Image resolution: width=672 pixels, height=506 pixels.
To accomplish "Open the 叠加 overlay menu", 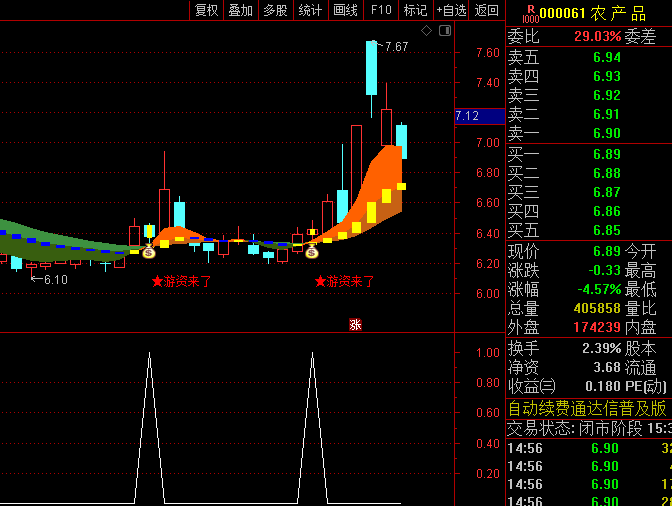I will tap(240, 10).
